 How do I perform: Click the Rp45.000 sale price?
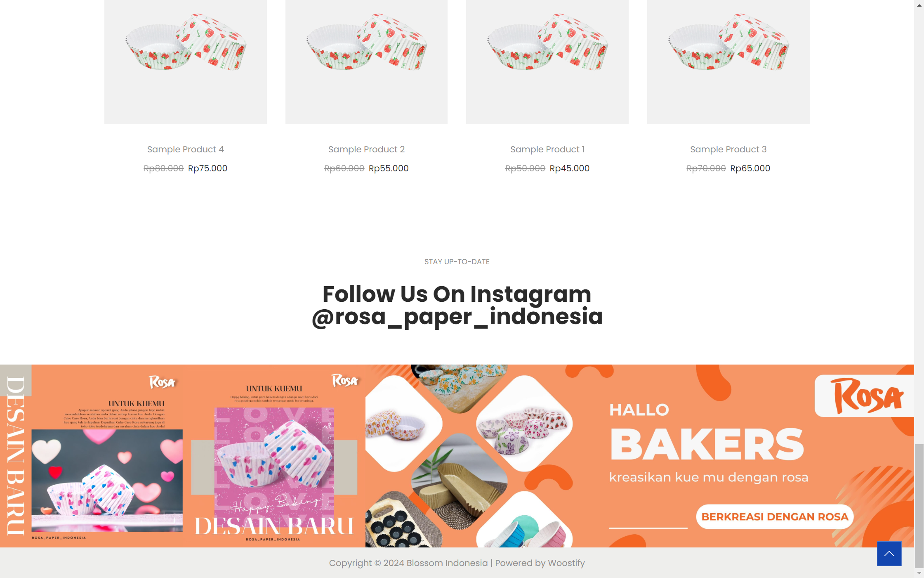[x=569, y=168]
